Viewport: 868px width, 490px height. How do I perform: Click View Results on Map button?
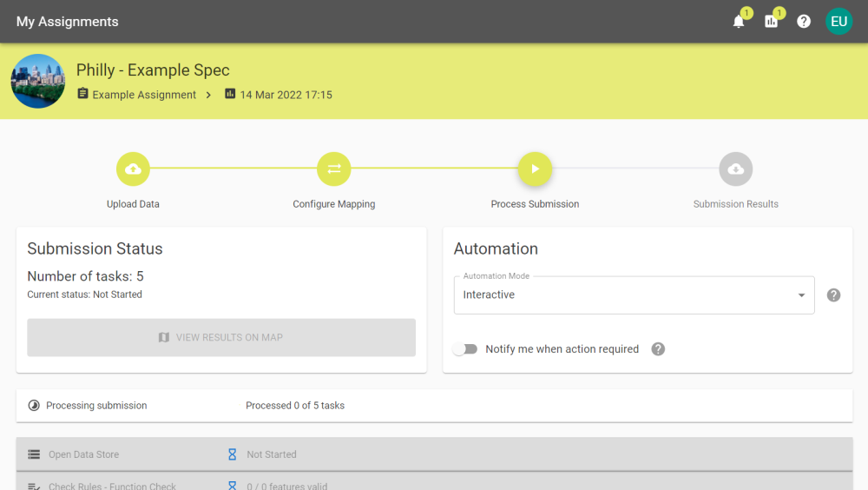pyautogui.click(x=221, y=337)
